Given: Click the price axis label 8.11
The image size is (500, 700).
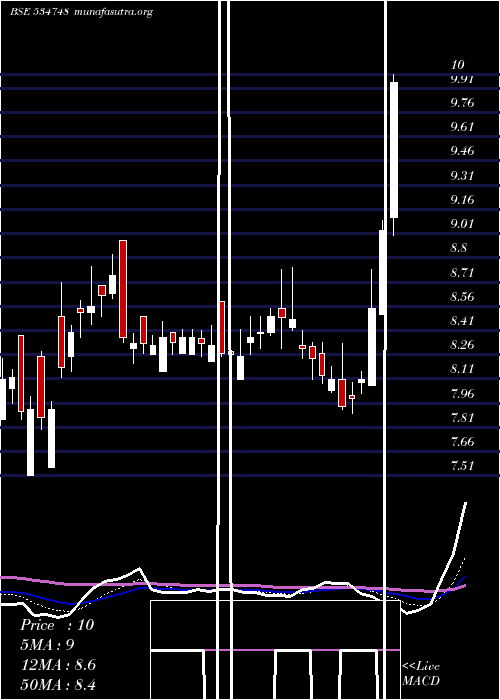Looking at the screenshot, I should click(x=462, y=369).
